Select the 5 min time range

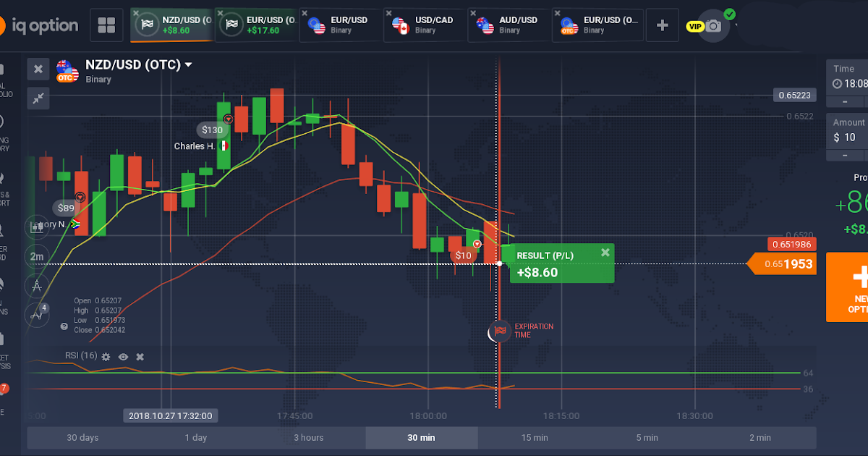click(647, 438)
